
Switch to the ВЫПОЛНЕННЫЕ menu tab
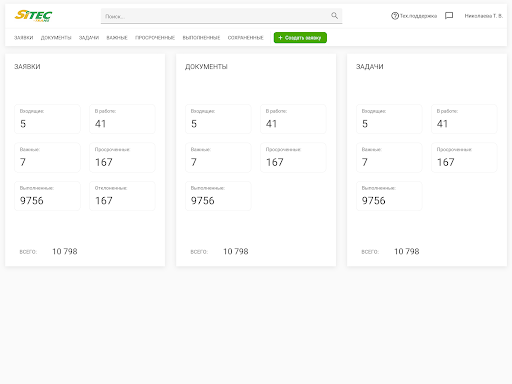tap(201, 38)
